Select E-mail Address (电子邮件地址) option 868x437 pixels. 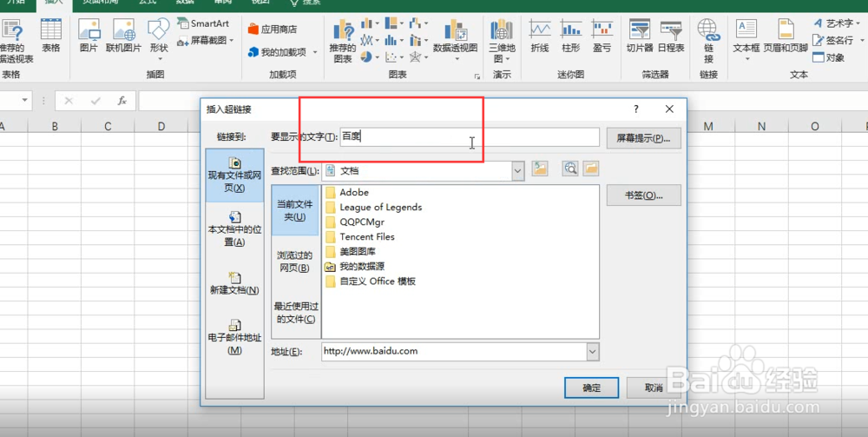[234, 336]
